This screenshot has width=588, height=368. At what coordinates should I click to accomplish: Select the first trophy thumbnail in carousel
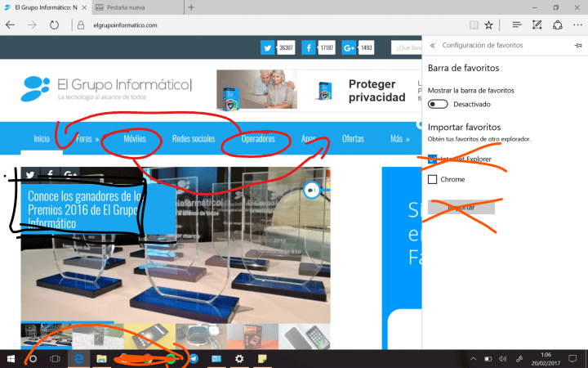tap(46, 336)
